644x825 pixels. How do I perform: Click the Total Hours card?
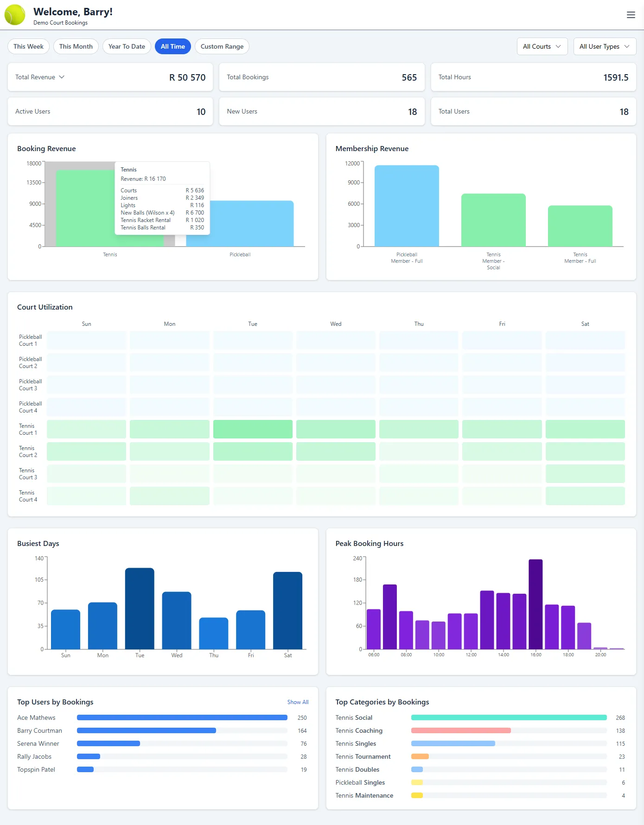tap(533, 77)
